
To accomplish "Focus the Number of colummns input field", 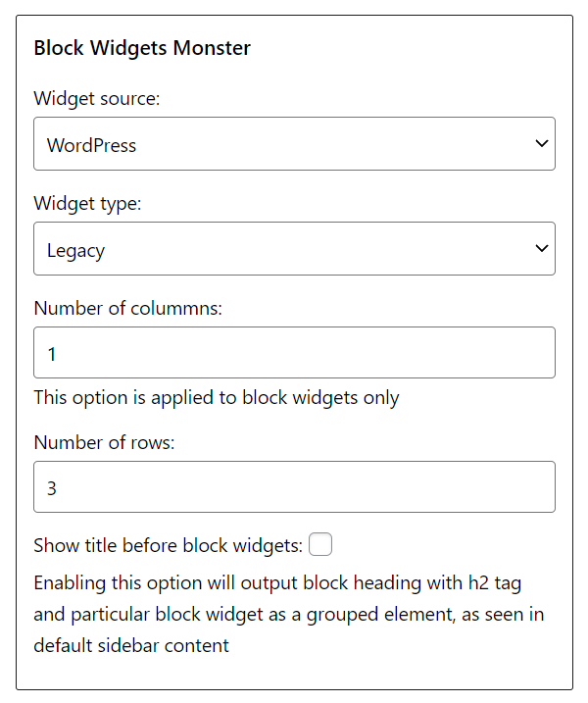I will coord(294,353).
